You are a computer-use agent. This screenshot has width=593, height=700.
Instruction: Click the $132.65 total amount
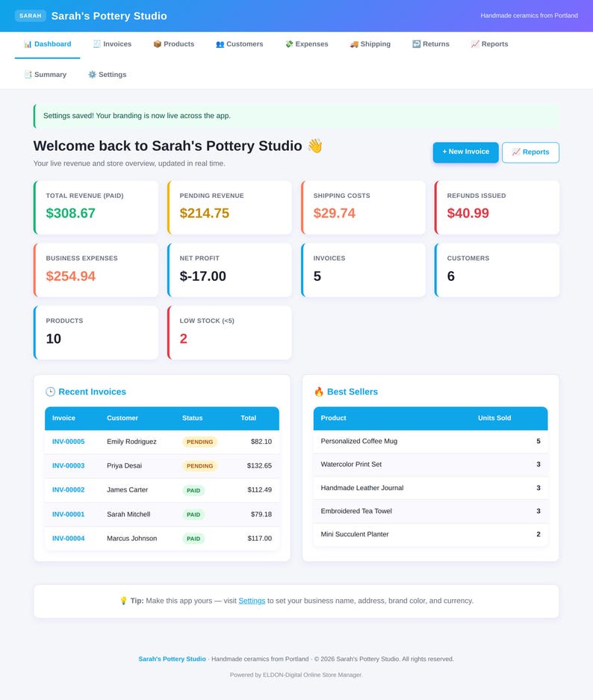click(259, 465)
